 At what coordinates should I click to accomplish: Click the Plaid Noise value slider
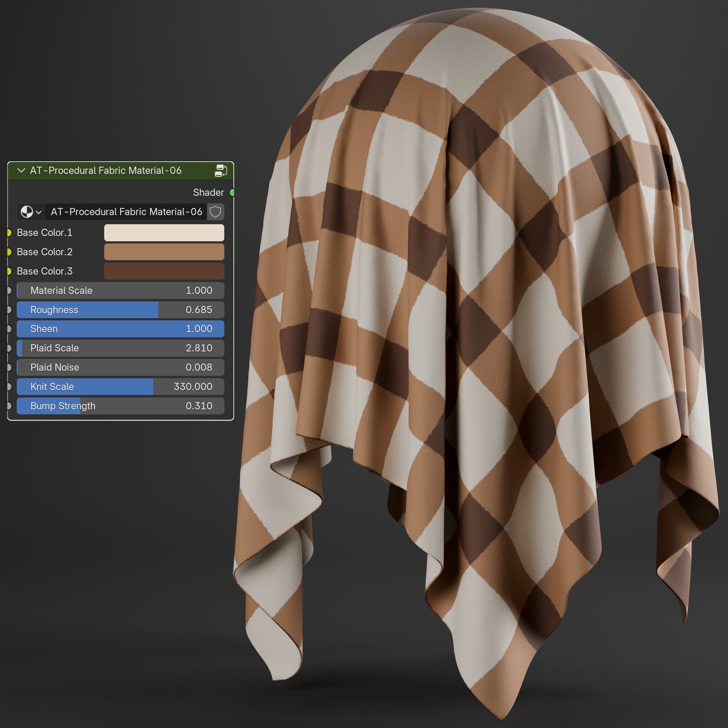pyautogui.click(x=120, y=368)
